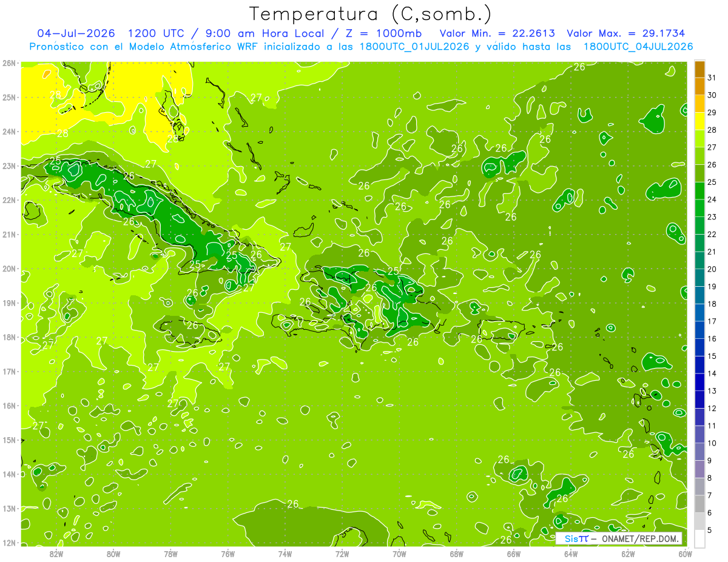Click the 78W longitude axis label
This screenshot has width=728, height=562.
click(170, 554)
